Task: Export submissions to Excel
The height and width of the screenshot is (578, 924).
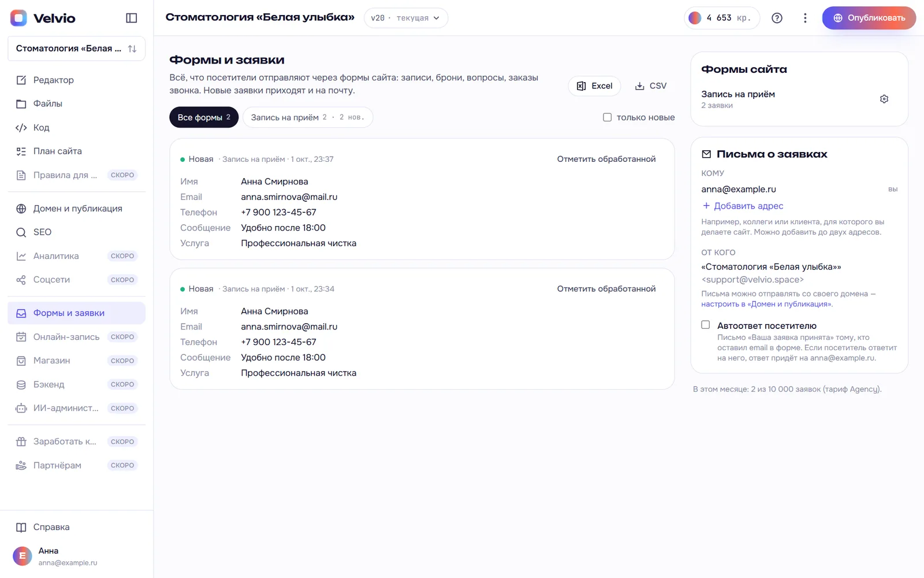Action: pos(594,86)
